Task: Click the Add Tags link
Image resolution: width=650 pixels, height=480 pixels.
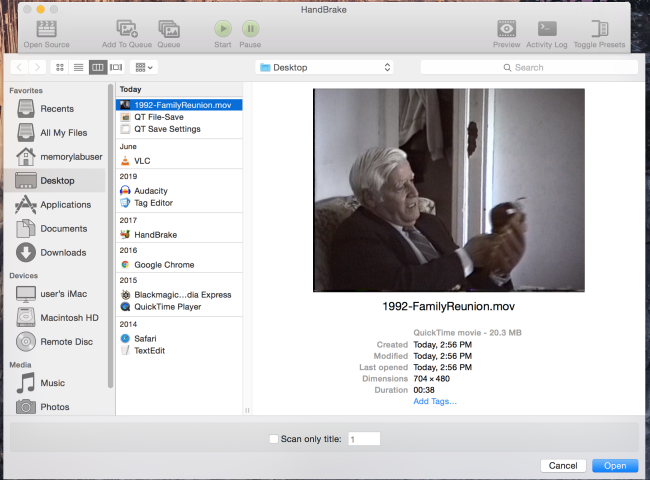Action: (x=435, y=401)
